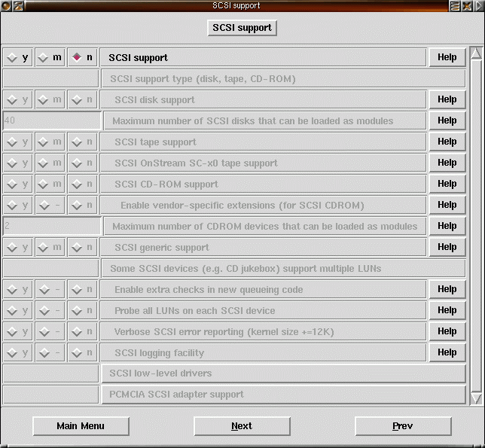Go to the Prev configuration section

coord(403,426)
